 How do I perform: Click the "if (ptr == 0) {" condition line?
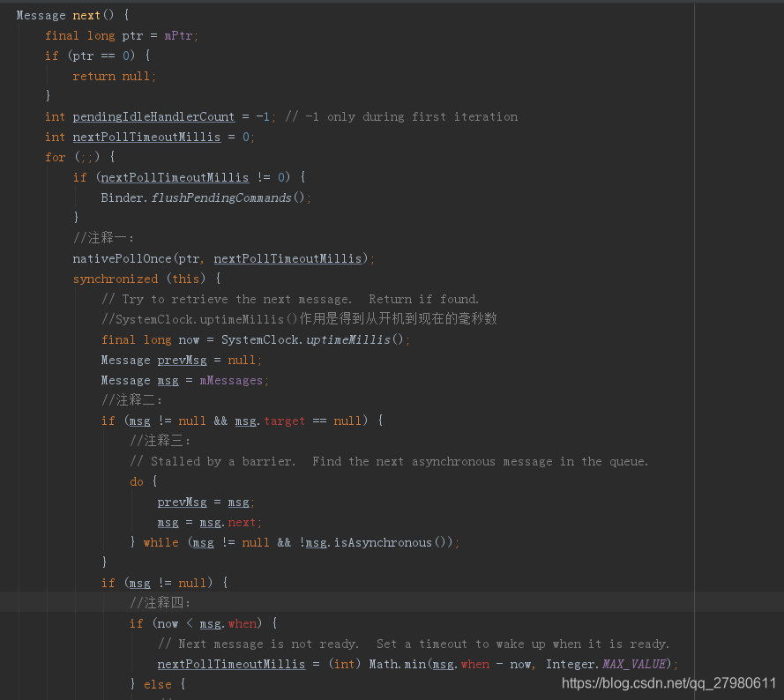[x=98, y=56]
